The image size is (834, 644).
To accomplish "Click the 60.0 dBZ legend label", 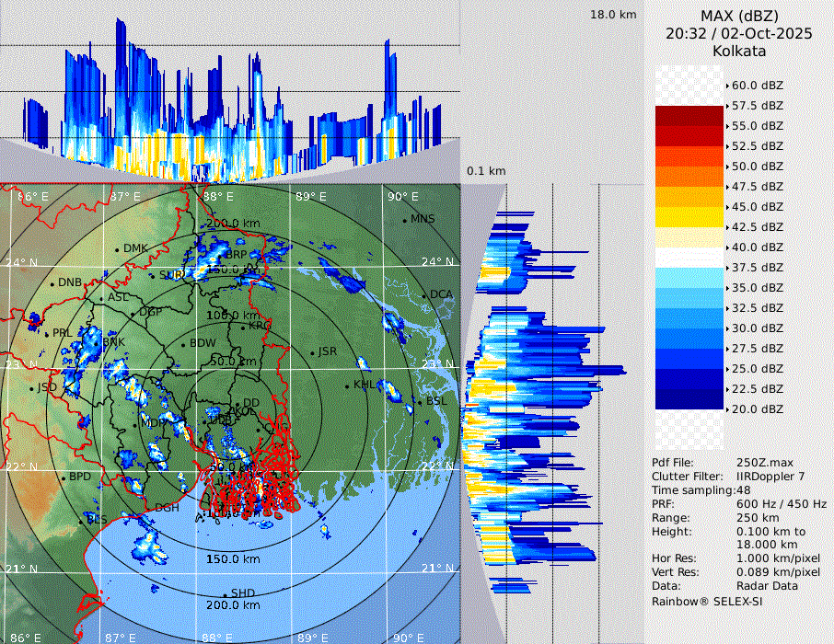I will (x=757, y=86).
